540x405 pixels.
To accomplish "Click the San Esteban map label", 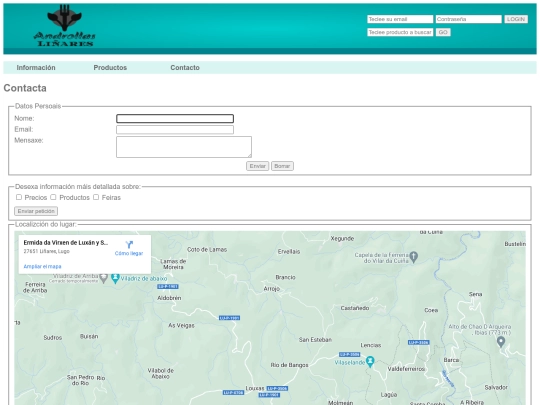I will click(x=315, y=340).
